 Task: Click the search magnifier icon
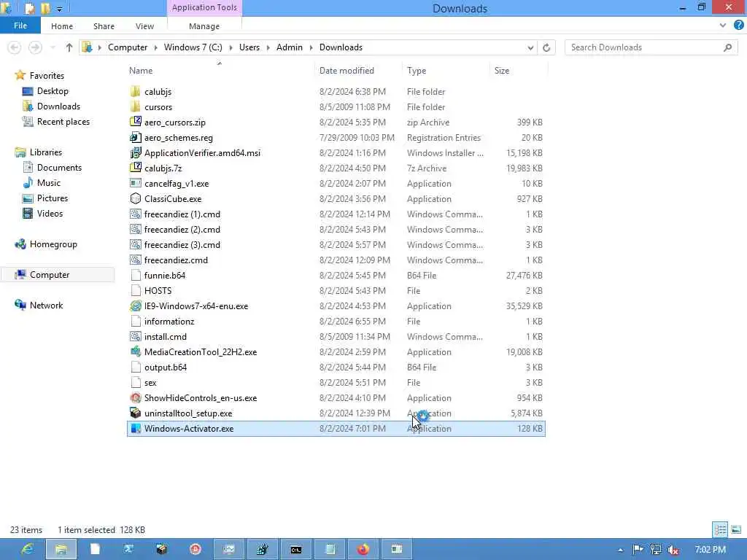click(727, 47)
